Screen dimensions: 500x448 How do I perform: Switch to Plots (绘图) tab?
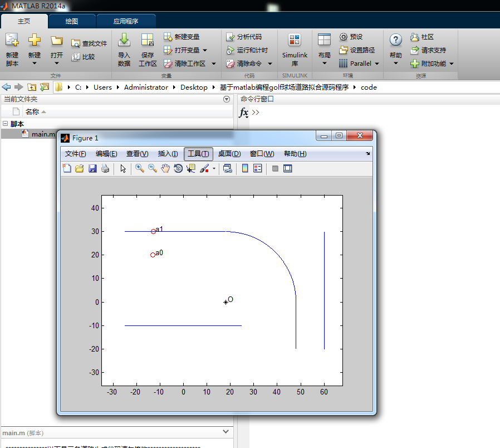72,21
